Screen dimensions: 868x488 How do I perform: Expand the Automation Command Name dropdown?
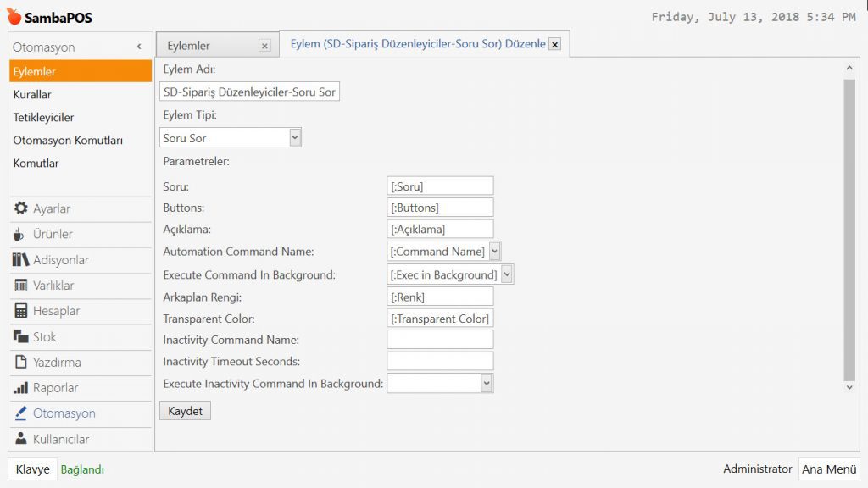[x=495, y=251]
